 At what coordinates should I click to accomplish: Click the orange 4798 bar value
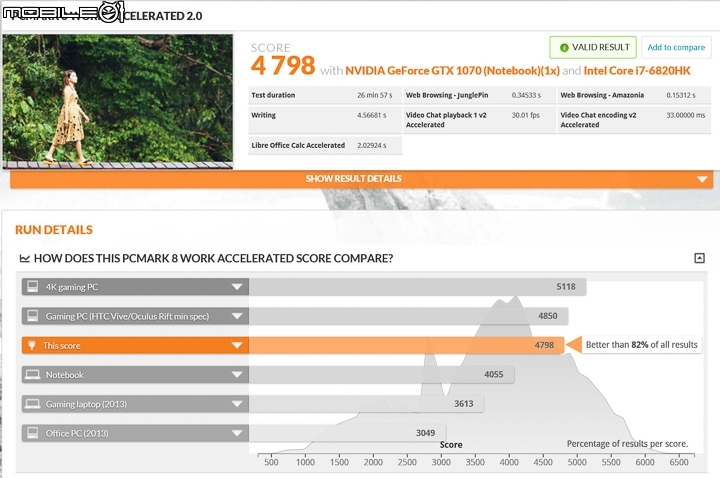click(544, 345)
